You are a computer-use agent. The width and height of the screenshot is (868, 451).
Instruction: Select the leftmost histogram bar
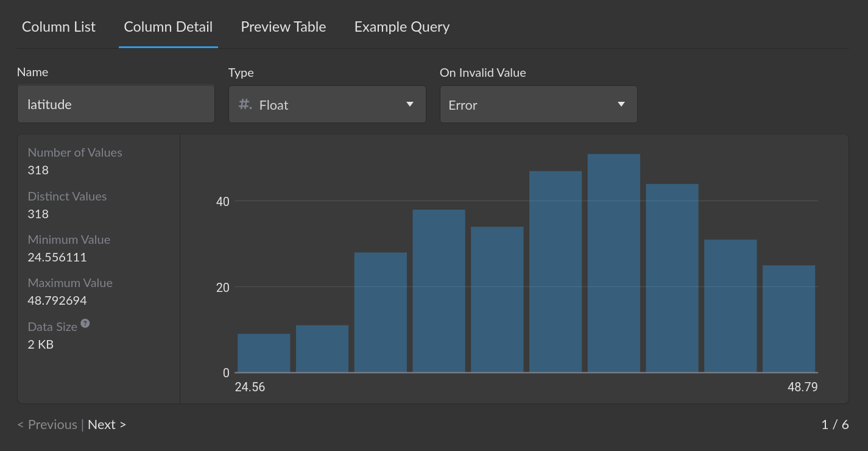(x=264, y=353)
